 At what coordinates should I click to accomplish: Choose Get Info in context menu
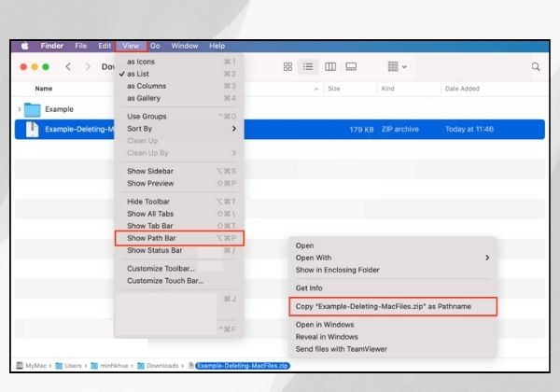click(x=393, y=288)
